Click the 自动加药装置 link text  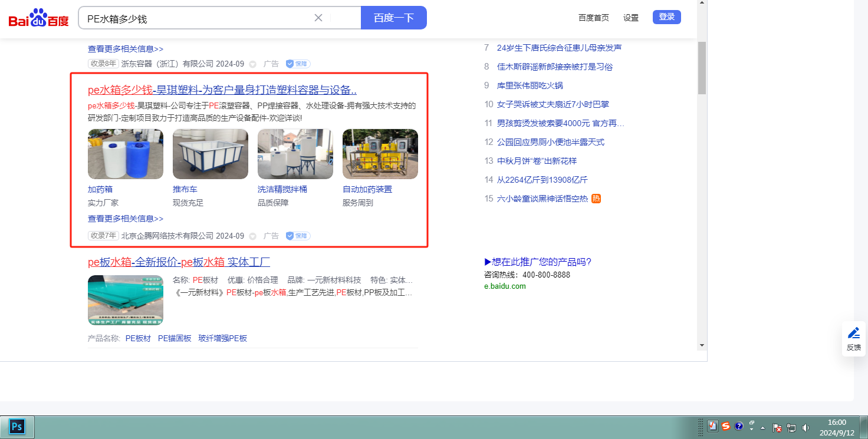pos(367,189)
